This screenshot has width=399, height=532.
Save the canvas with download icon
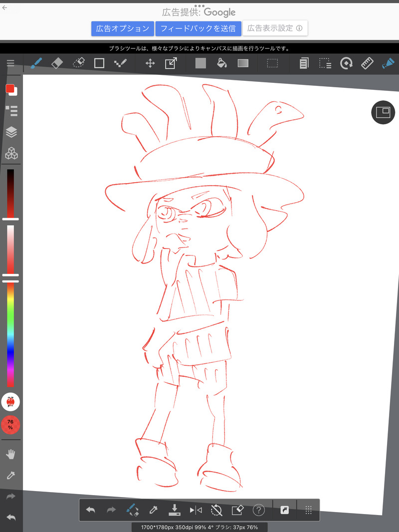tap(174, 510)
